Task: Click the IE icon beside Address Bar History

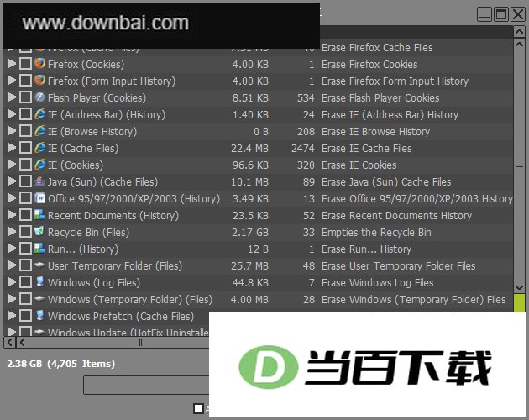Action: tap(39, 114)
